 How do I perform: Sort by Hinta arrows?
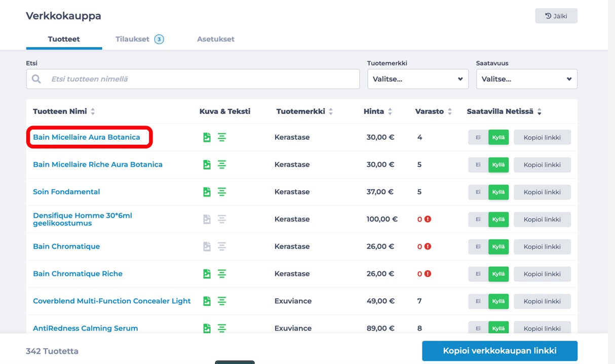click(390, 111)
